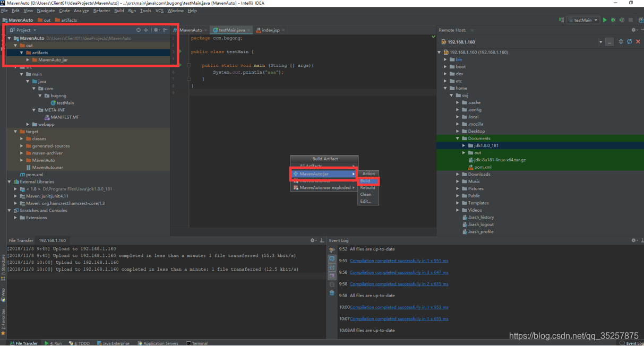Open the remote server selector dropdown arrow
This screenshot has height=346, width=644.
(600, 42)
